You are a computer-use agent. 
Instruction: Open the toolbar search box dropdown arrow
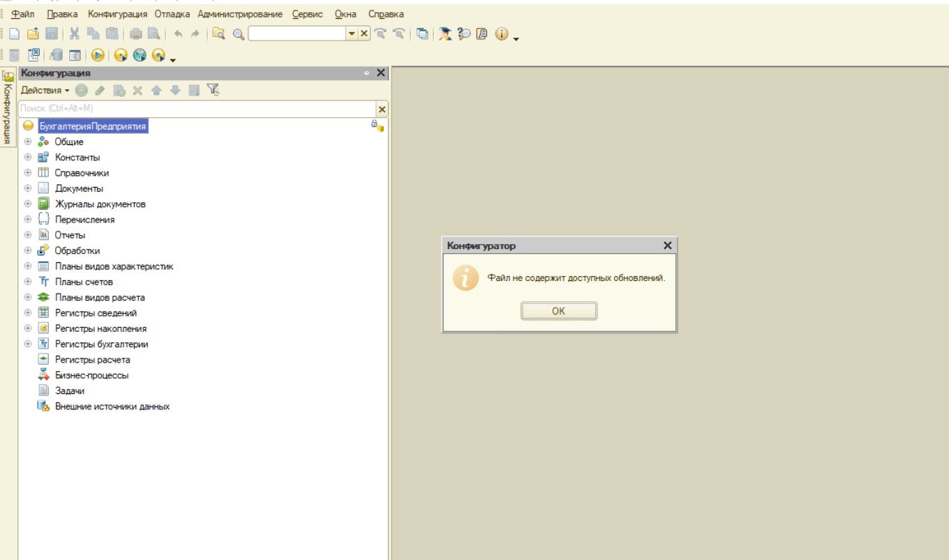[352, 33]
